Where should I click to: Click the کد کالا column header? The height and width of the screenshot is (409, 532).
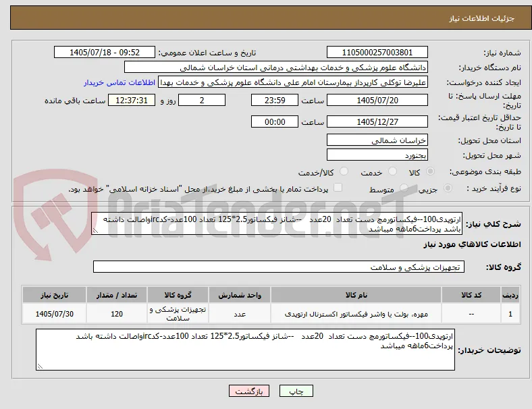(x=471, y=295)
